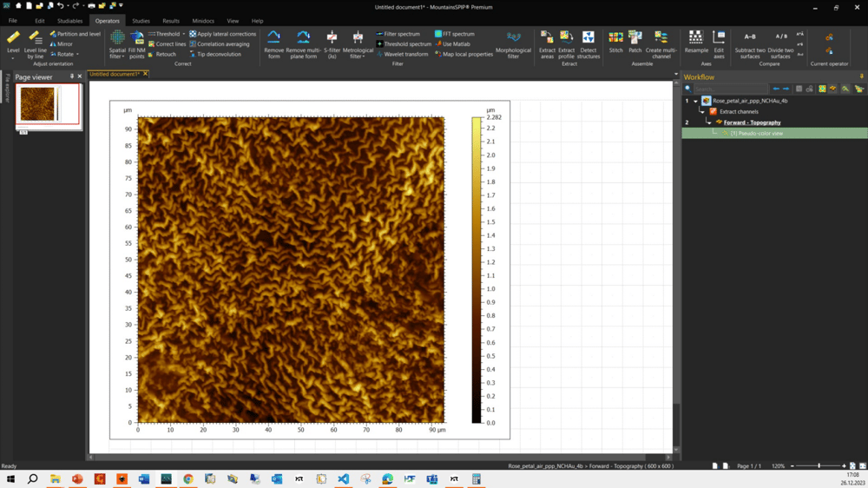The height and width of the screenshot is (488, 868).
Task: Run Detect structures operator
Action: tap(588, 44)
